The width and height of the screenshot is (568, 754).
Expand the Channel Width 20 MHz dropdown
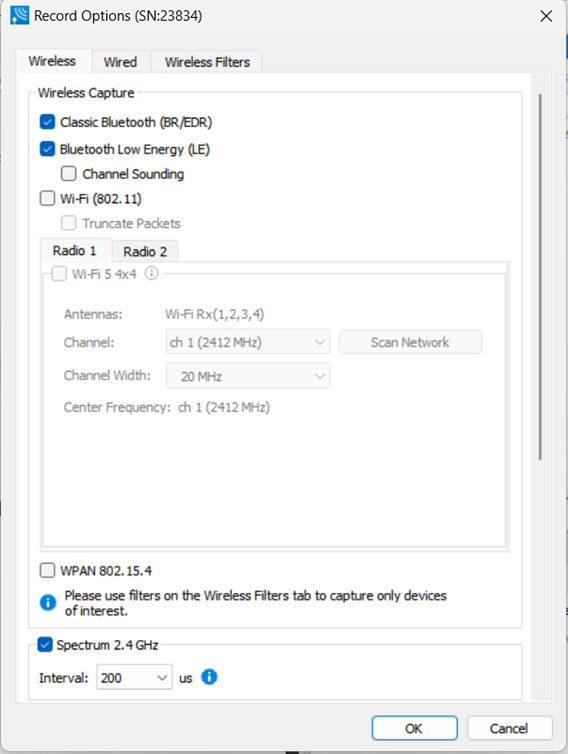click(x=248, y=376)
